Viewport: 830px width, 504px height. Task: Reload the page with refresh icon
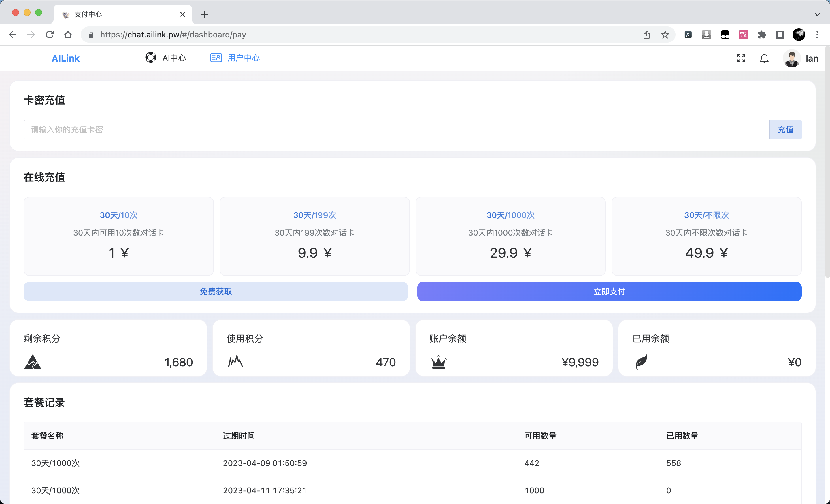coord(50,34)
